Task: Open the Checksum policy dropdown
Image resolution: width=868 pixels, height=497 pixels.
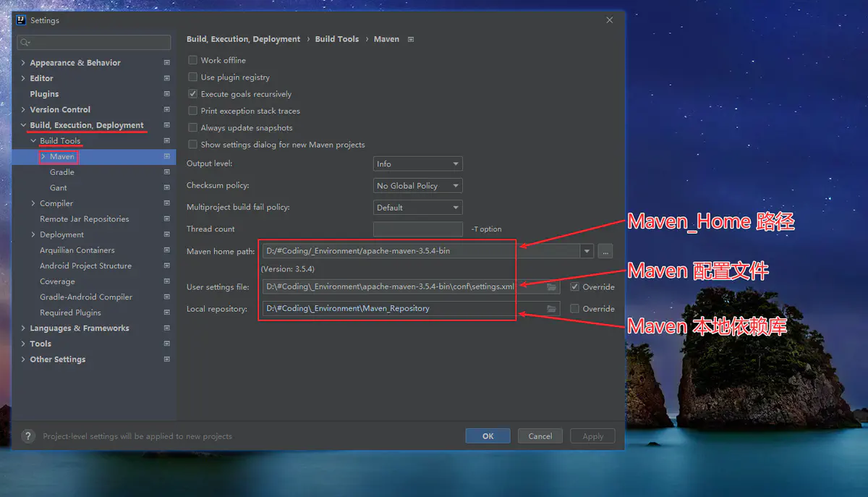Action: [418, 186]
